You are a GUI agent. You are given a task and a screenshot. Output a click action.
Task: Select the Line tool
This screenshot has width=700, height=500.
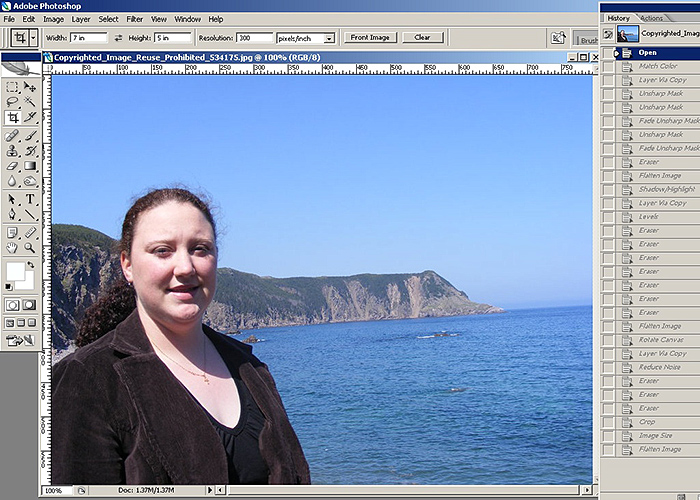point(29,214)
